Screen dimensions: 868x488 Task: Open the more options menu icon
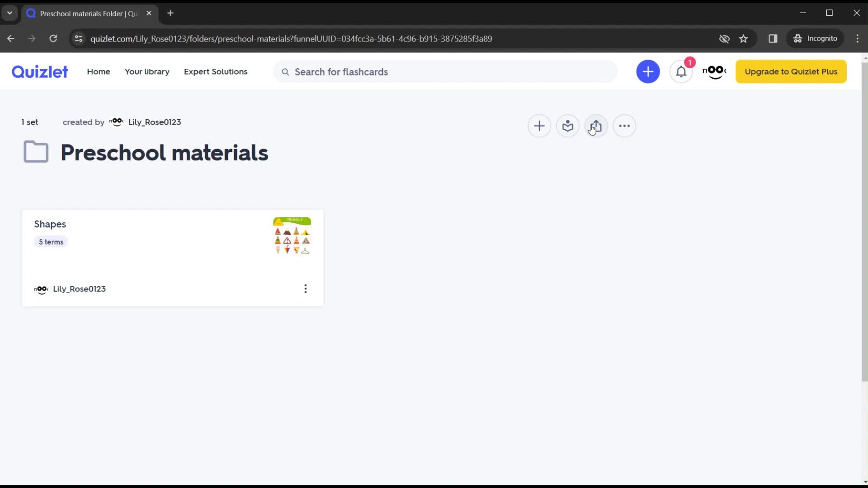point(624,126)
